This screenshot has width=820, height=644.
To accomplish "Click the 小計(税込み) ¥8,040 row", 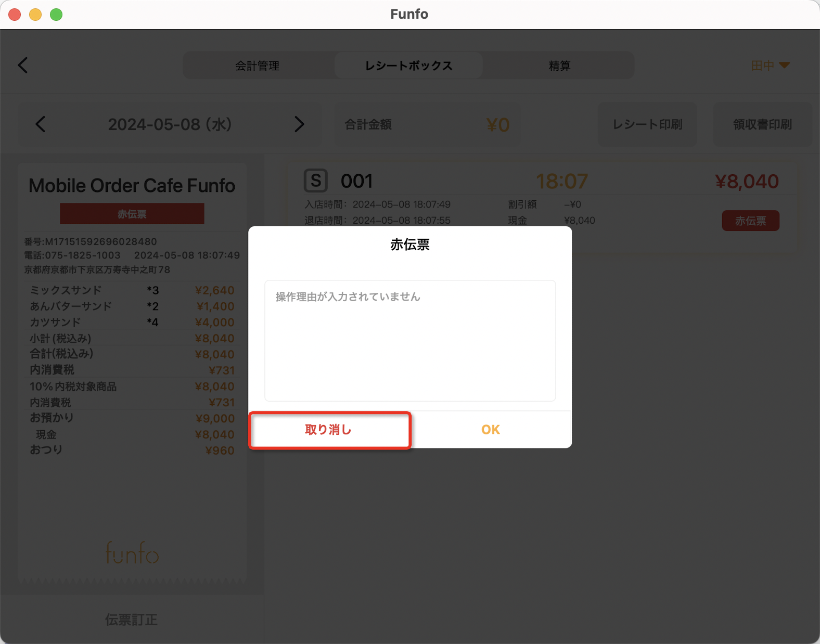I will click(x=132, y=339).
